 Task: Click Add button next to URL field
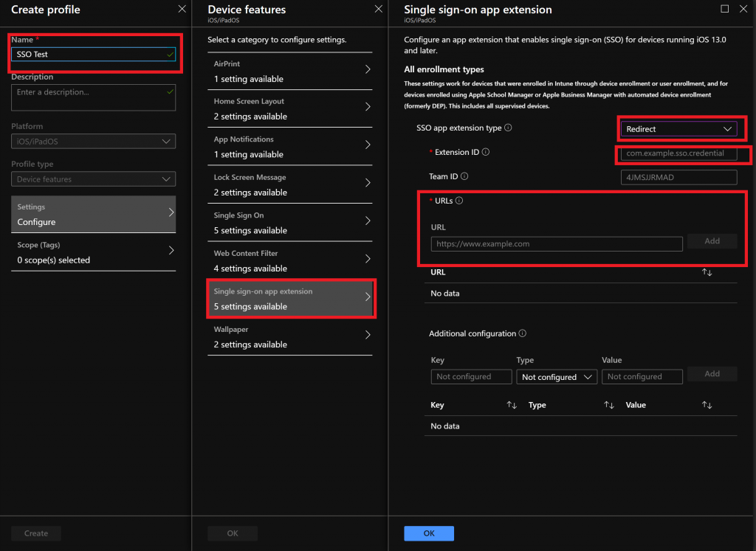[x=712, y=241]
